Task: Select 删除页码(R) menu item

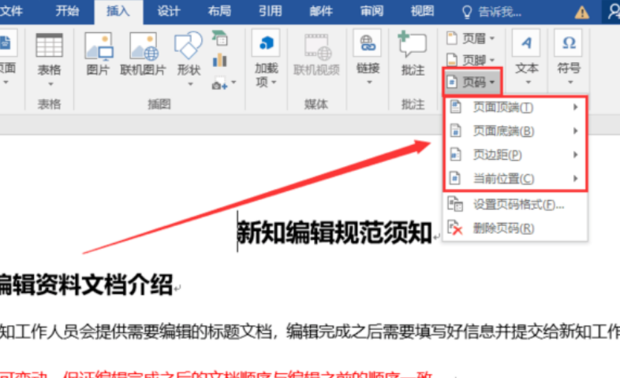Action: point(515,228)
